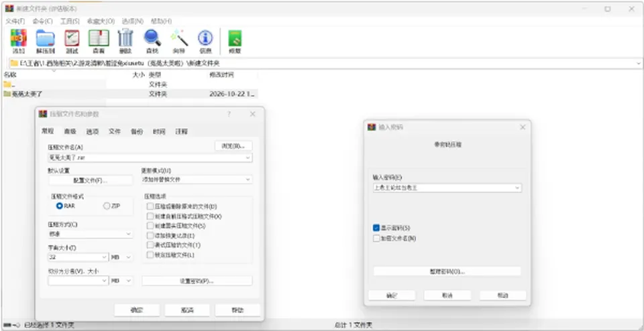Enable encrypt file names (N) checkbox
Image resolution: width=644 pixels, height=331 pixels.
pos(376,239)
